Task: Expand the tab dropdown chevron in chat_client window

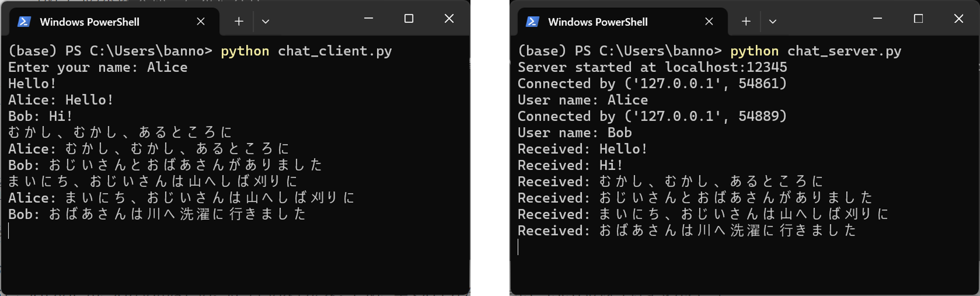Action: point(265,22)
